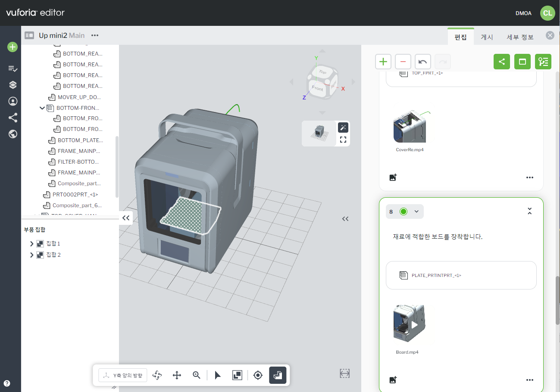Click the magic wand icon near preview thumbnail
The height and width of the screenshot is (392, 560).
point(343,128)
